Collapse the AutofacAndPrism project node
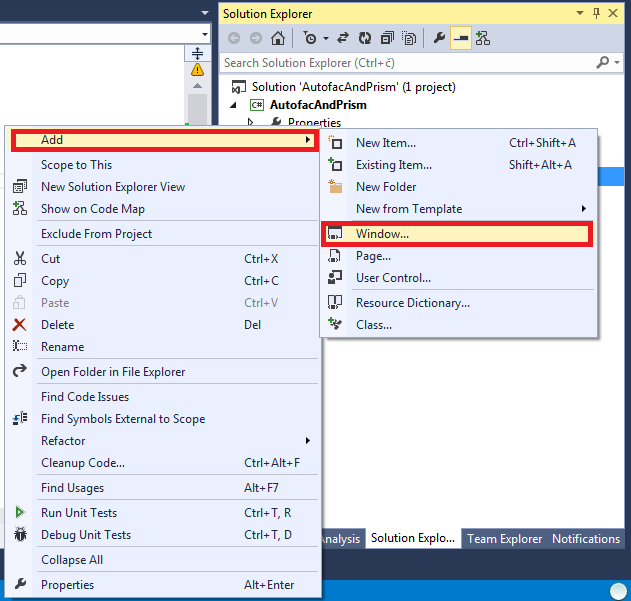The height and width of the screenshot is (601, 631). [233, 105]
